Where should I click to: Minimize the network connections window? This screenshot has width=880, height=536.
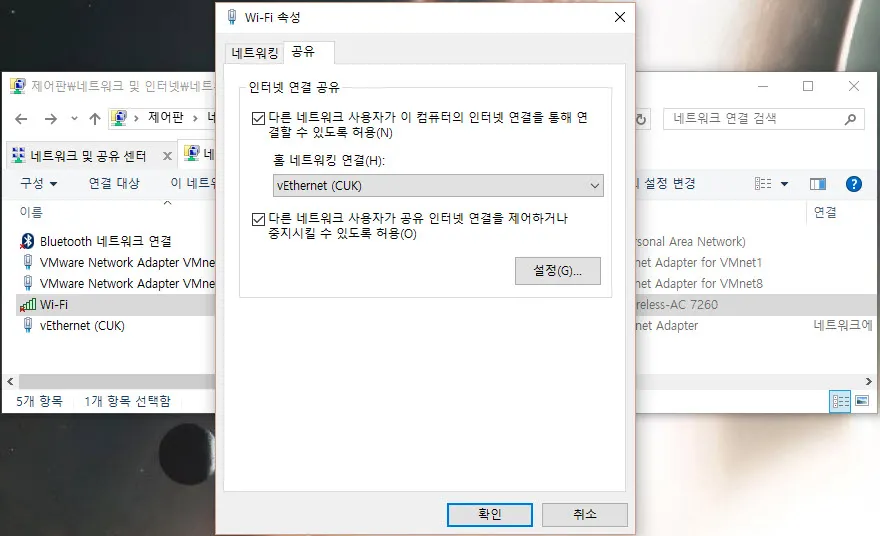(763, 86)
